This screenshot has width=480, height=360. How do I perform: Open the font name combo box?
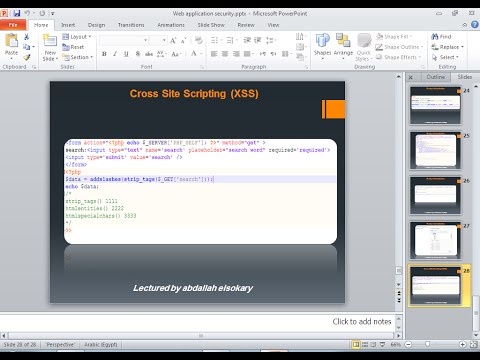click(x=124, y=40)
